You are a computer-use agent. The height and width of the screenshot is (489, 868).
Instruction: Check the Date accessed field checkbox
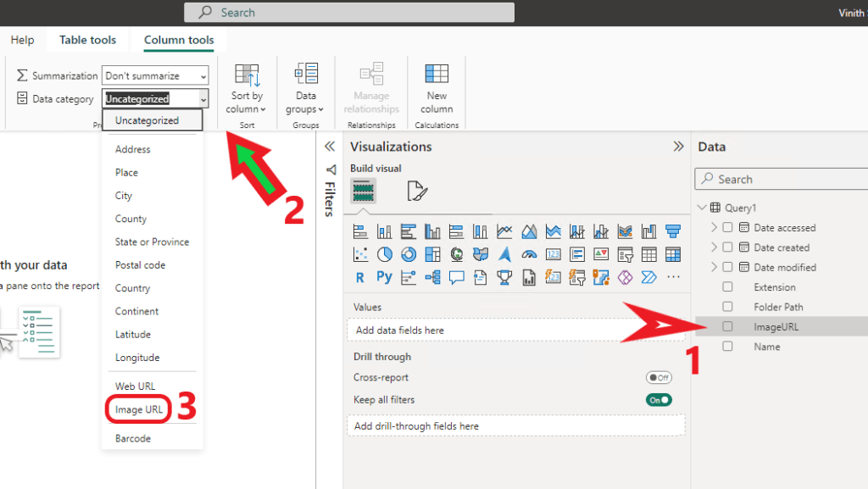(x=727, y=227)
